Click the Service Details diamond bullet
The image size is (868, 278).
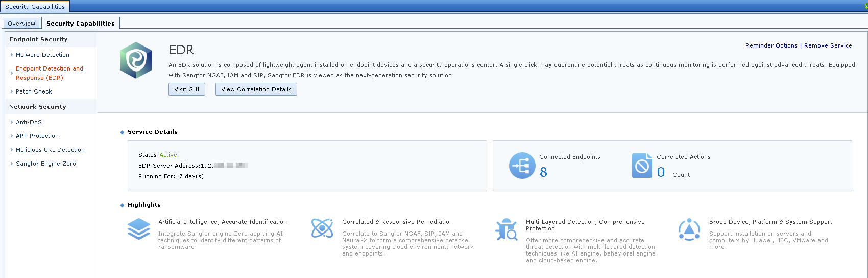pos(122,132)
